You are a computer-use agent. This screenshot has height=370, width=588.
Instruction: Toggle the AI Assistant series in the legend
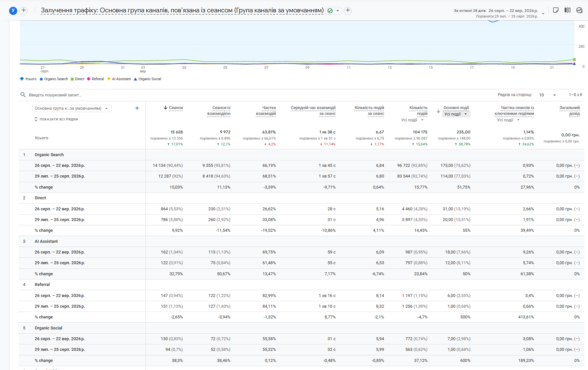point(119,79)
